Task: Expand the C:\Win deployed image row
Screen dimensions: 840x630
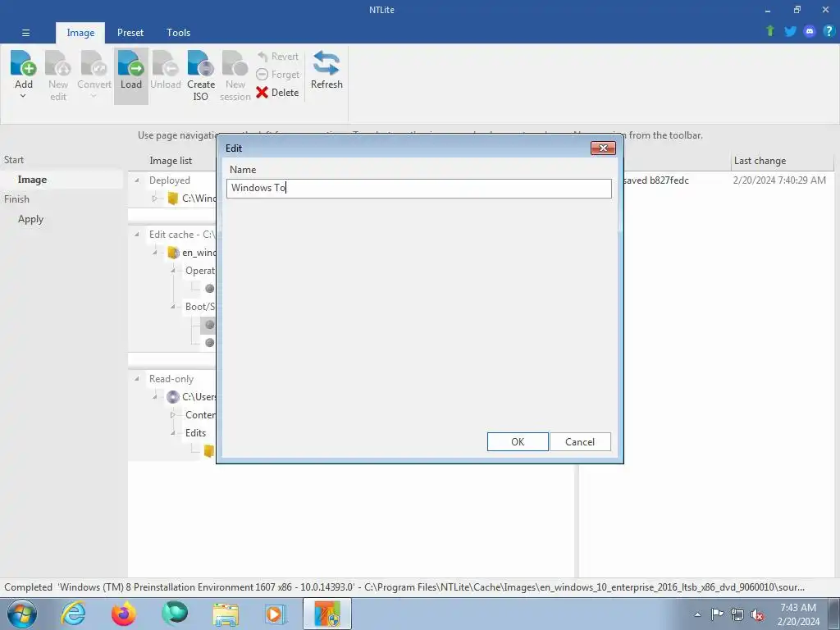Action: 155,199
